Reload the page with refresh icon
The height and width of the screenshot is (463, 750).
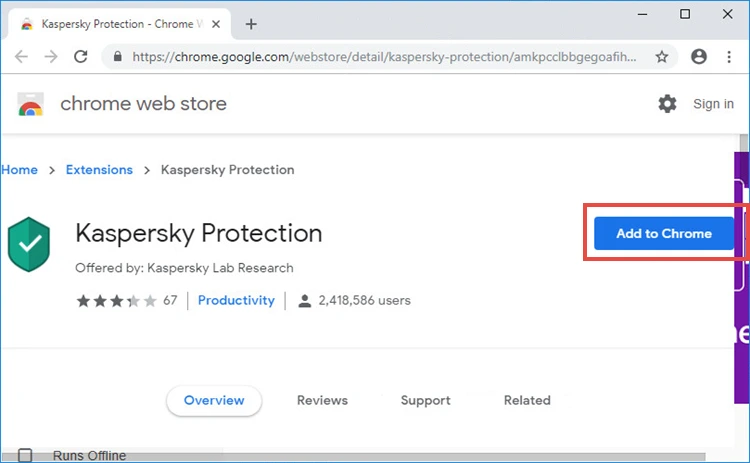(81, 57)
